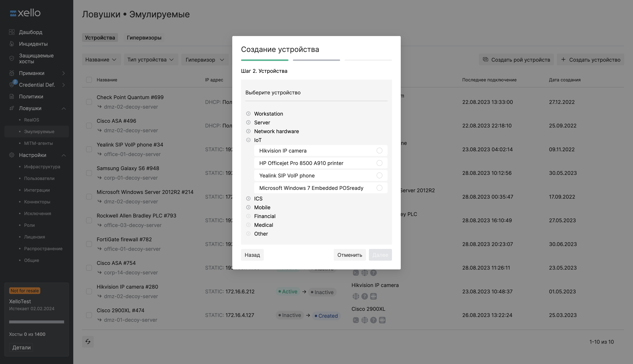Collapse the IoT device category
The width and height of the screenshot is (633, 364).
coord(248,140)
